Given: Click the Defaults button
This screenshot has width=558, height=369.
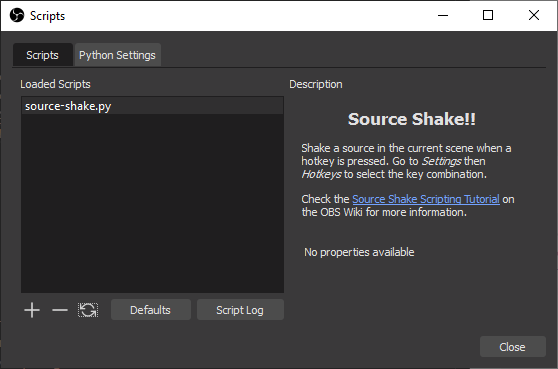Looking at the screenshot, I should tap(151, 310).
